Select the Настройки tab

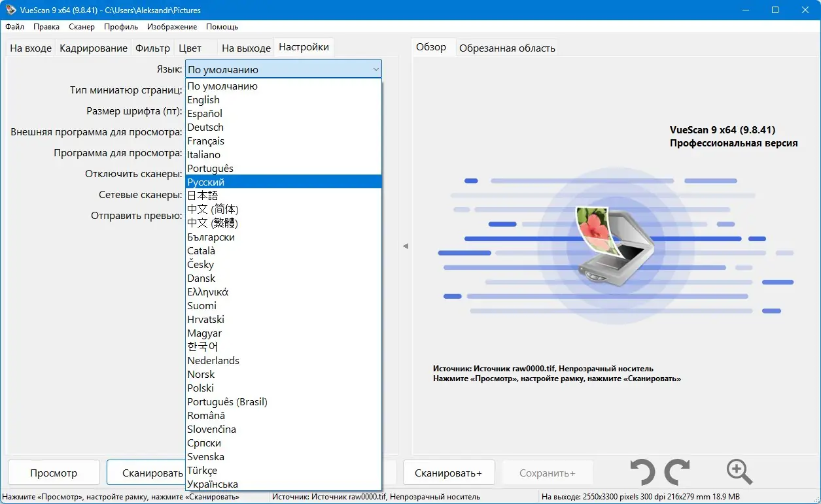tap(304, 47)
